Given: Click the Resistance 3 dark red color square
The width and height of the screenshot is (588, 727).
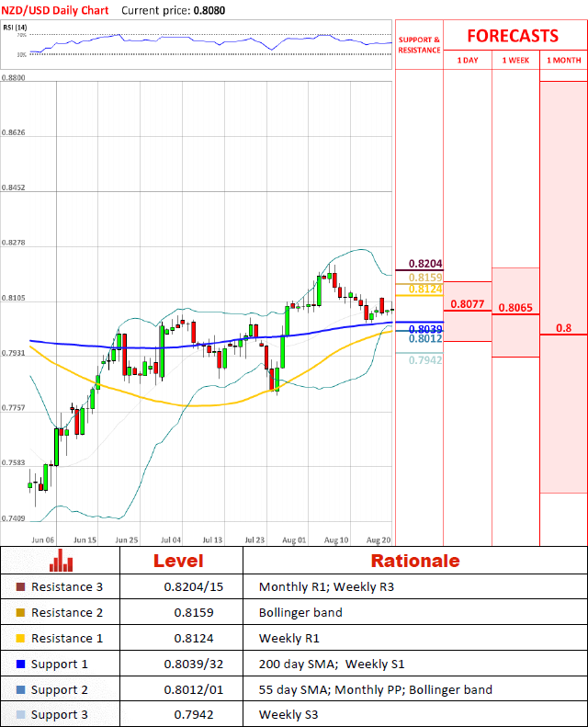Looking at the screenshot, I should click(x=21, y=587).
